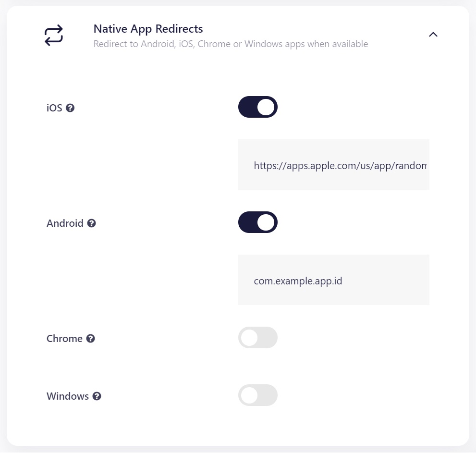The width and height of the screenshot is (476, 453).
Task: Select the com.example.app.id input field
Action: click(x=333, y=280)
